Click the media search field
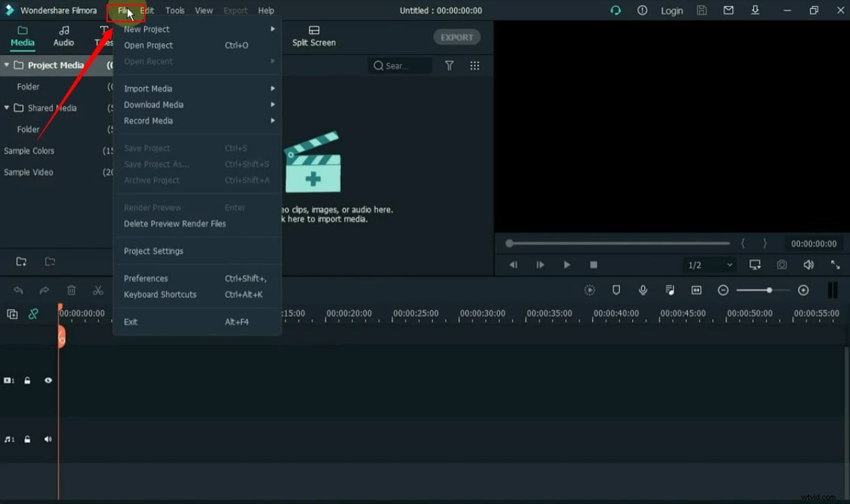 pyautogui.click(x=400, y=65)
